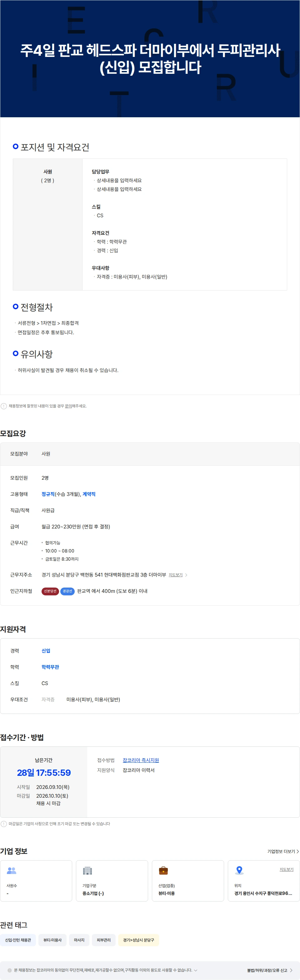This screenshot has height=980, width=300.
Task: Click the salary text 월급 220~230만원
Action: tap(76, 527)
